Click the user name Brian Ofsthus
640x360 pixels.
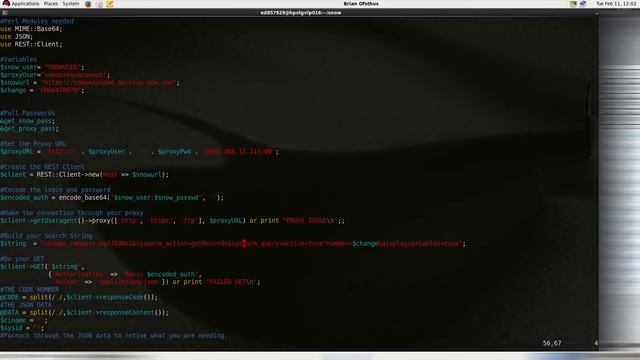(361, 4)
